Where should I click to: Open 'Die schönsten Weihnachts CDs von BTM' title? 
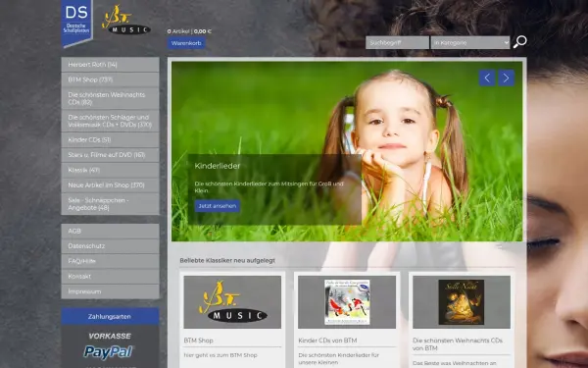(458, 344)
